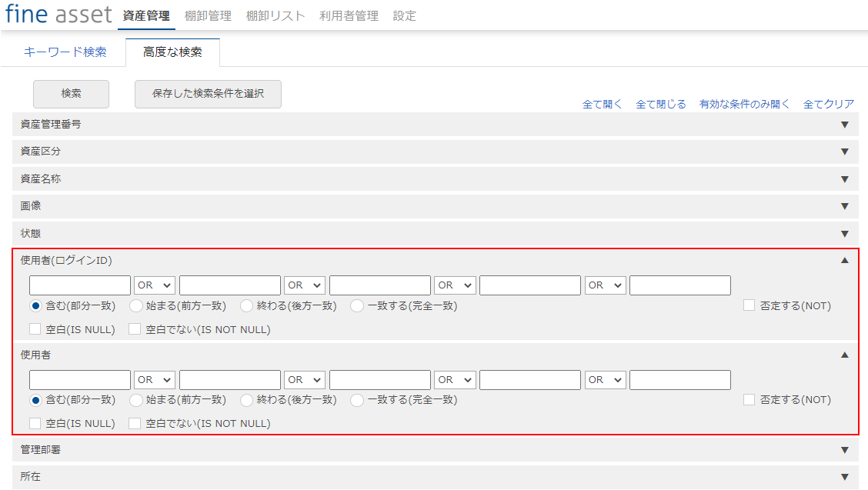Click the fine asset logo
This screenshot has width=868, height=490.
[x=58, y=15]
